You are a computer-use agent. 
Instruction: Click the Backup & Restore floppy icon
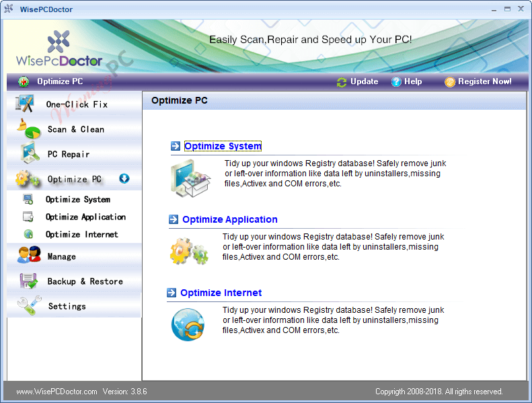click(x=28, y=281)
